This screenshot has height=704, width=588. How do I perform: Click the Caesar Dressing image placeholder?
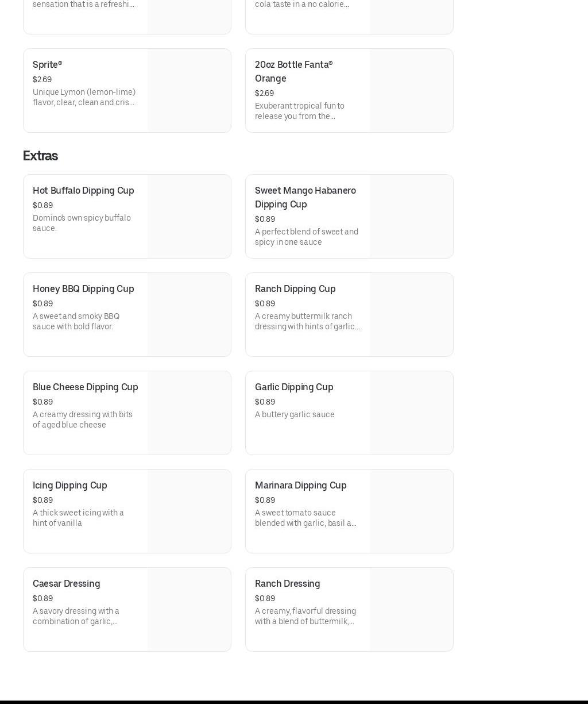[189, 610]
